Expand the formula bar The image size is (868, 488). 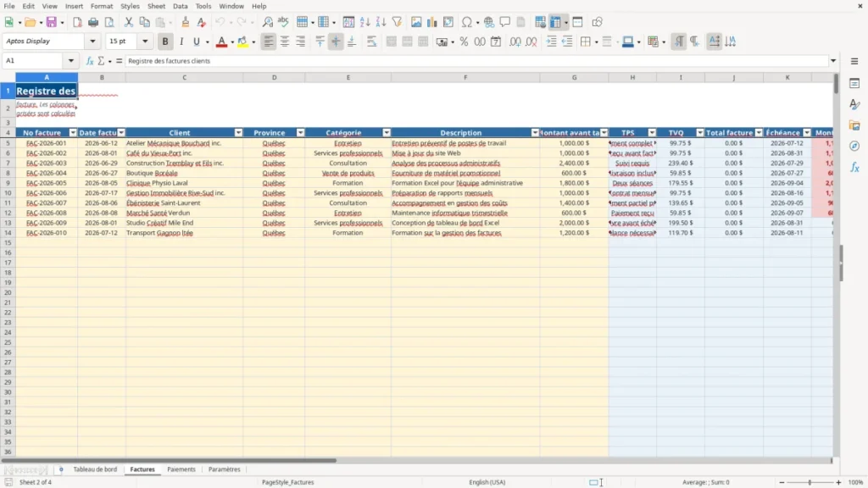tap(833, 61)
